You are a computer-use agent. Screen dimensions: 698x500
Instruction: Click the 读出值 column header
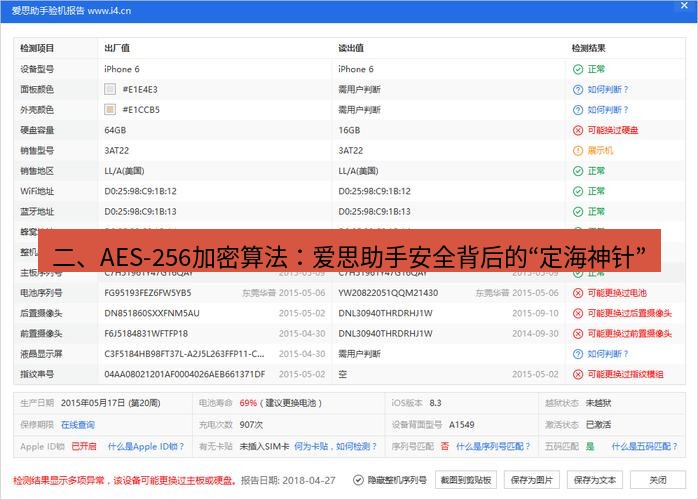point(351,48)
